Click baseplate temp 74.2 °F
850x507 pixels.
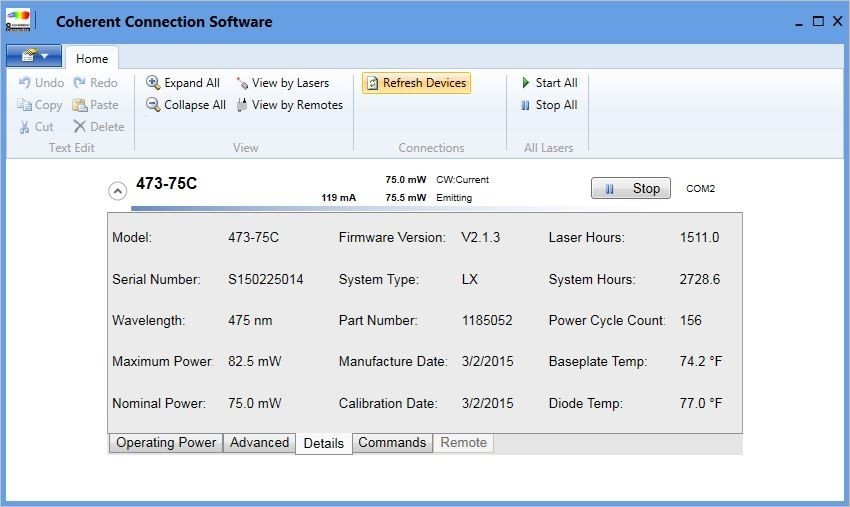(x=701, y=361)
